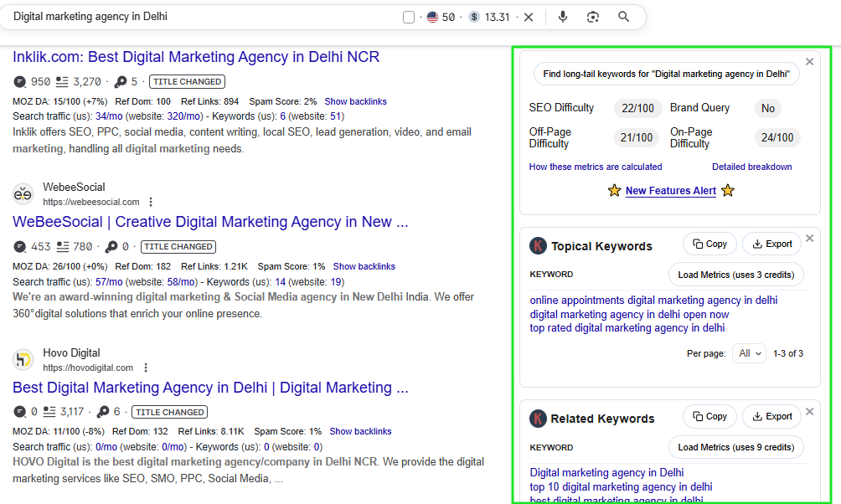Tick the checkbox in the search bar
Viewport: 841px width, 504px height.
point(409,18)
